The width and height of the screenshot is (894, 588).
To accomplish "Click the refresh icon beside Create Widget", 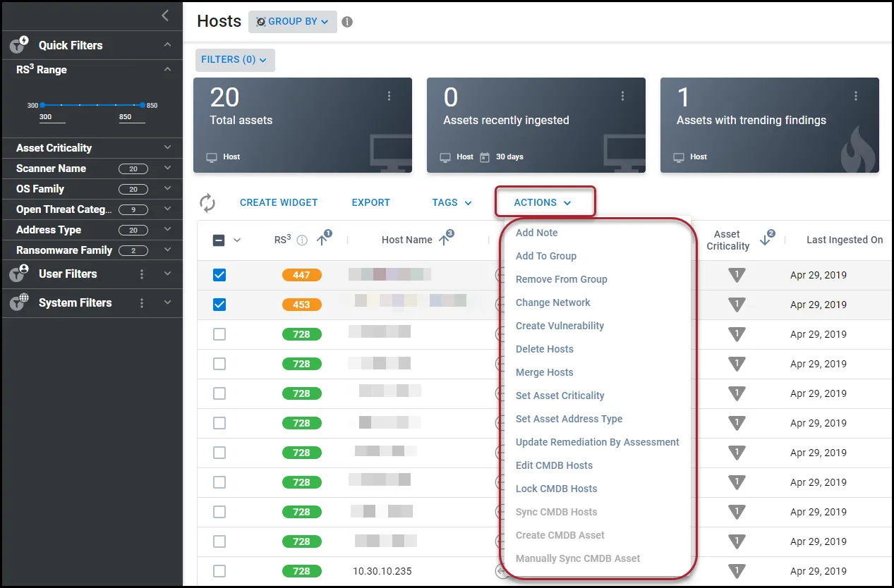I will 207,203.
